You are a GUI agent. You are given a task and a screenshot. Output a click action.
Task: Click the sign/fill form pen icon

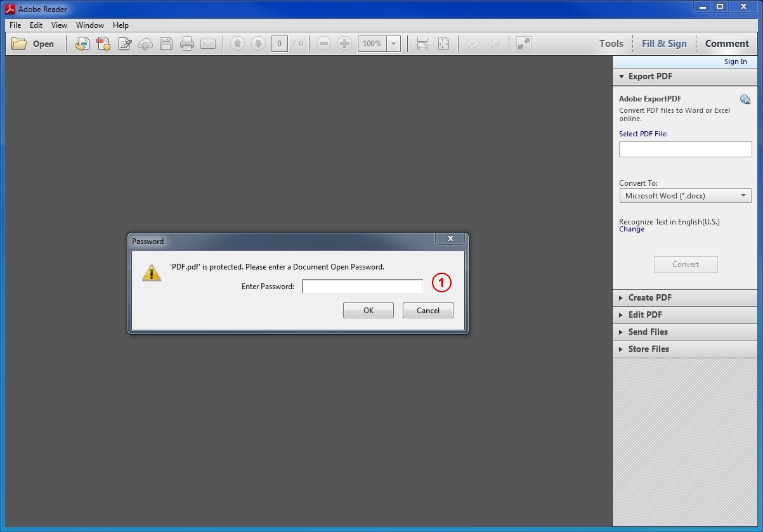point(124,44)
